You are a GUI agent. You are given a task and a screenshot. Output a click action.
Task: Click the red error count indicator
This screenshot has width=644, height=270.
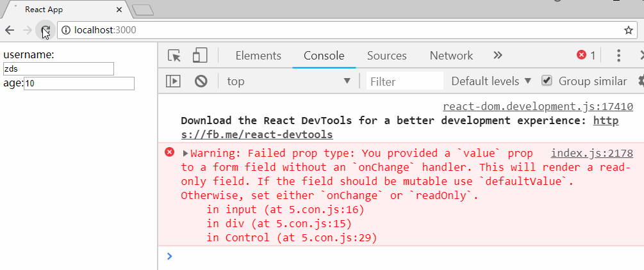coord(586,56)
